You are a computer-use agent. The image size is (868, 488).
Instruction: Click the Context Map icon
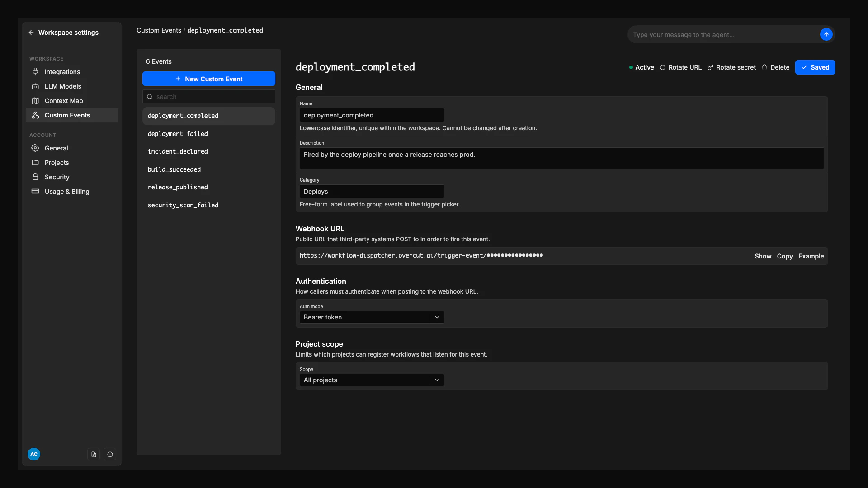pyautogui.click(x=35, y=101)
